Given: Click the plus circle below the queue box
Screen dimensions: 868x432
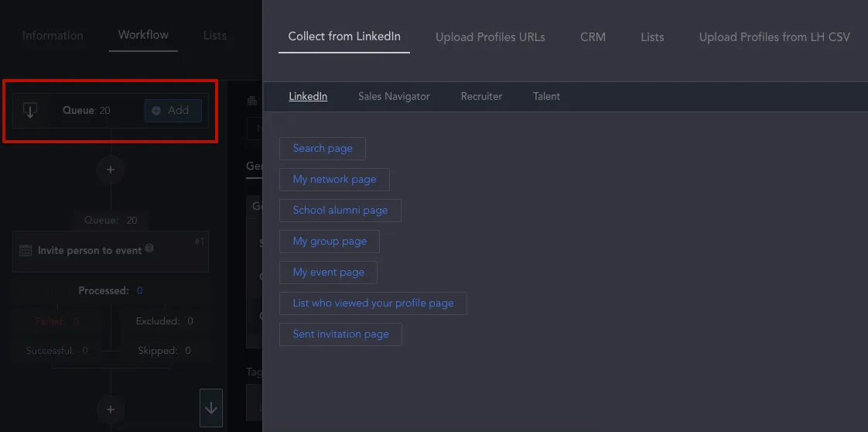Looking at the screenshot, I should click(x=111, y=170).
